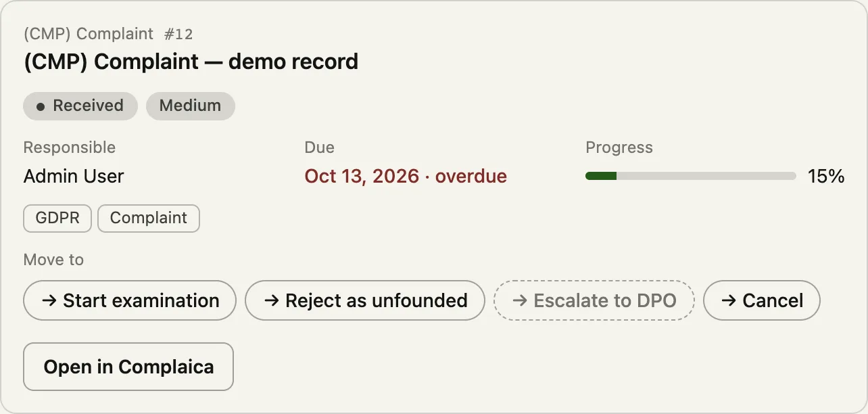Screen dimensions: 868x414
Task: Open the record in Complaica
Action: pos(128,367)
